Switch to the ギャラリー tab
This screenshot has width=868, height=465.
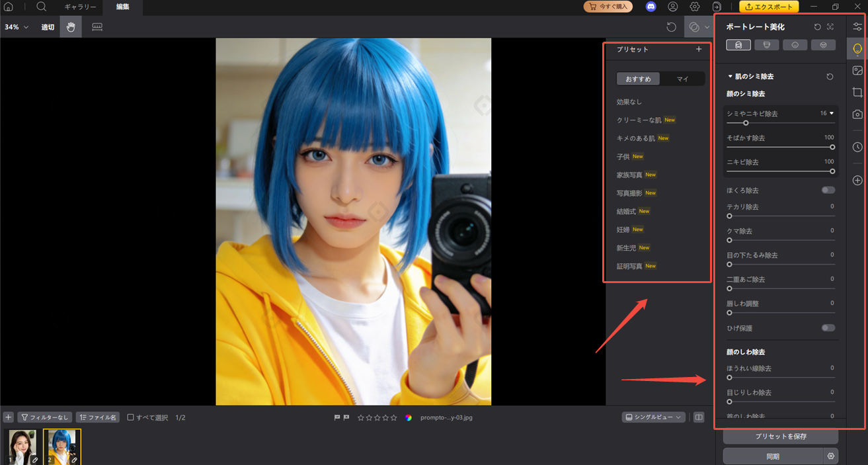(79, 7)
